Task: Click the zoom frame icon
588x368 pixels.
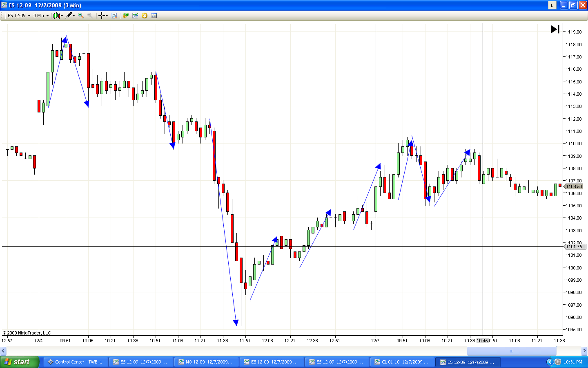Action: tap(114, 16)
